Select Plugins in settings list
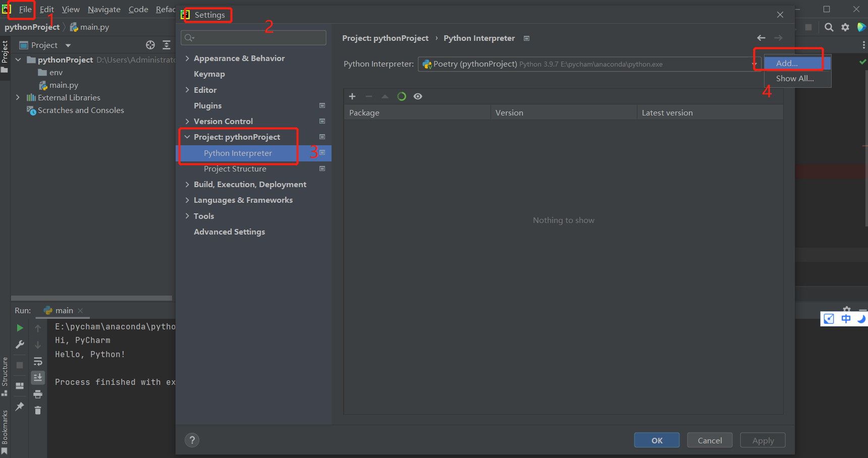 tap(207, 105)
